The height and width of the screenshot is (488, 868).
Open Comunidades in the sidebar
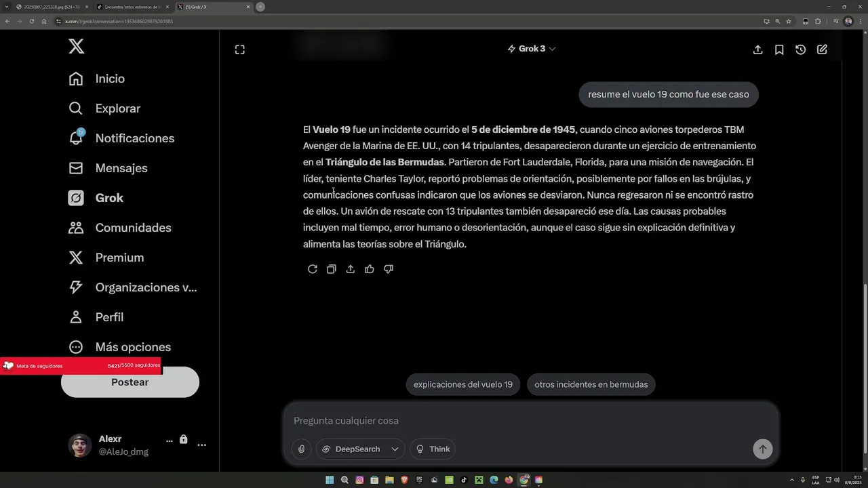(x=120, y=228)
